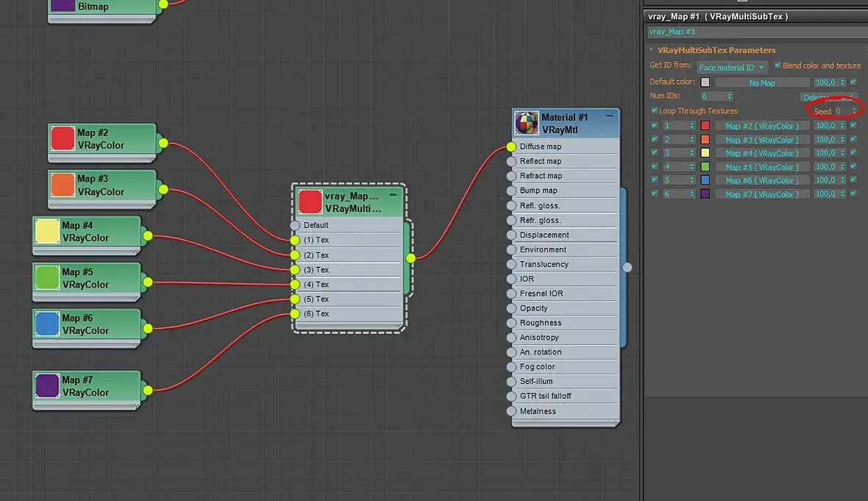The height and width of the screenshot is (501, 868).
Task: Click the Map #5 node output socket
Action: tap(148, 283)
